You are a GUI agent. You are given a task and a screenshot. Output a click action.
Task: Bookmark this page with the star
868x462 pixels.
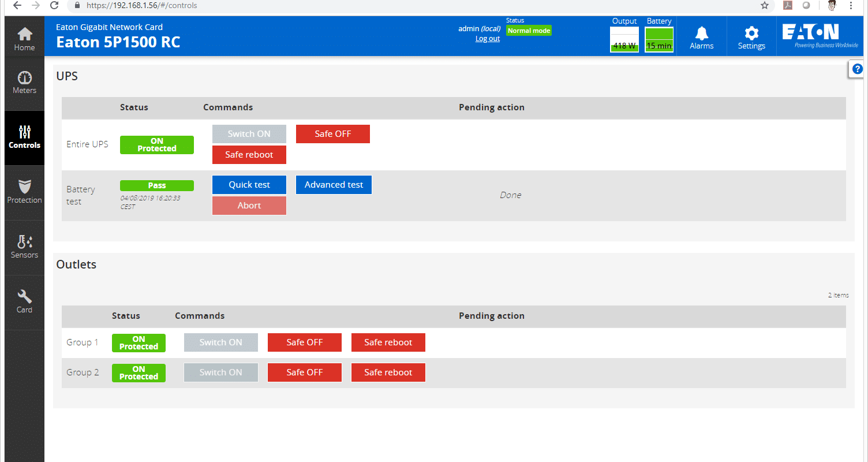765,5
